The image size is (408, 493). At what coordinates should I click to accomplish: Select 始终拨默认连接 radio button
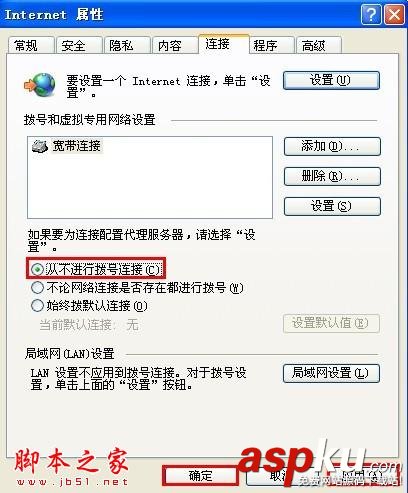point(37,305)
